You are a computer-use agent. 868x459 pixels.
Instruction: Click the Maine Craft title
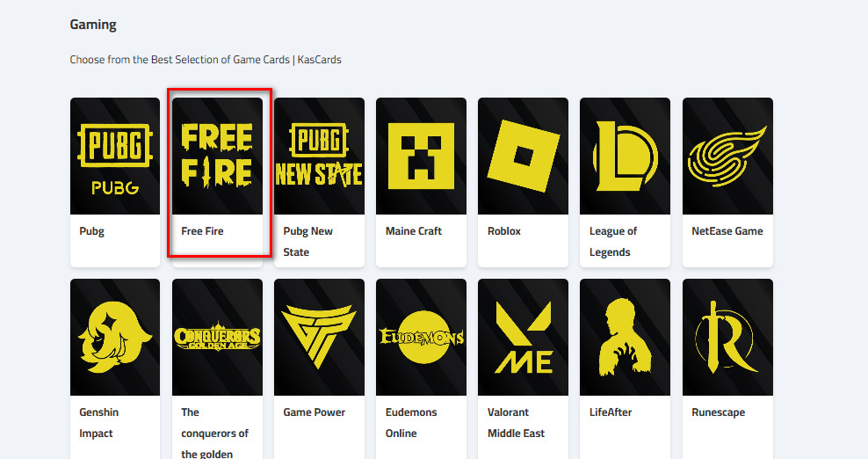pyautogui.click(x=414, y=231)
